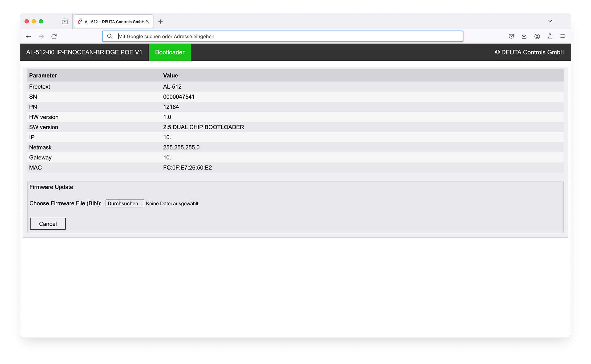Image resolution: width=591 pixels, height=364 pixels.
Task: Open the tab overview icon
Action: (65, 22)
